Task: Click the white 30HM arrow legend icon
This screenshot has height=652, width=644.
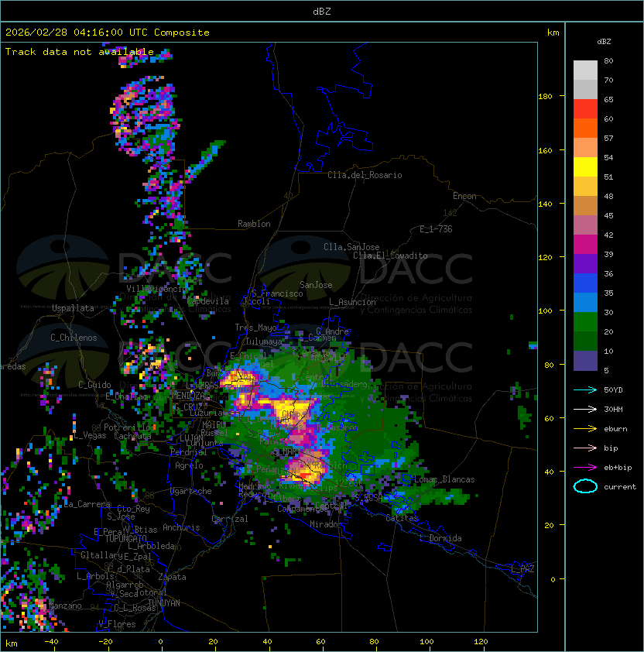Action: click(585, 410)
